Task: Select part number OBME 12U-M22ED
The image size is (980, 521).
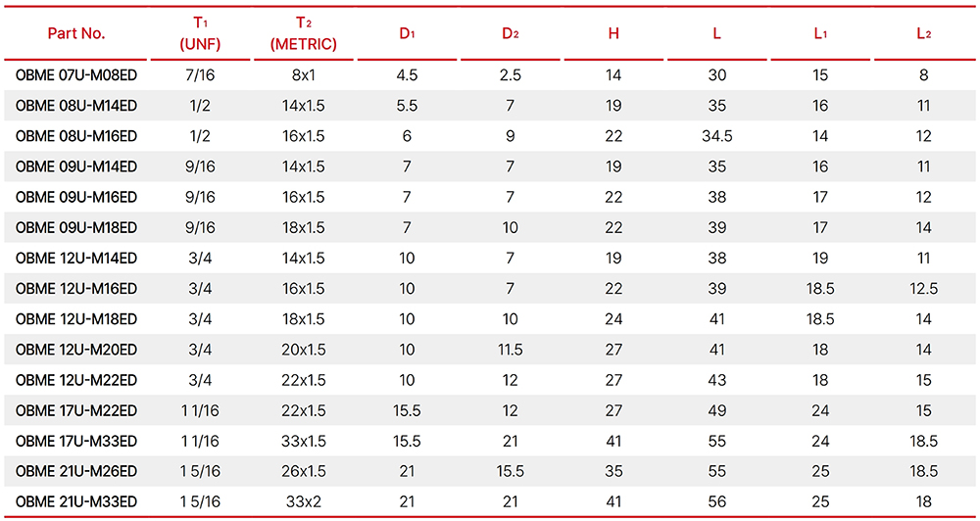Action: coord(76,380)
